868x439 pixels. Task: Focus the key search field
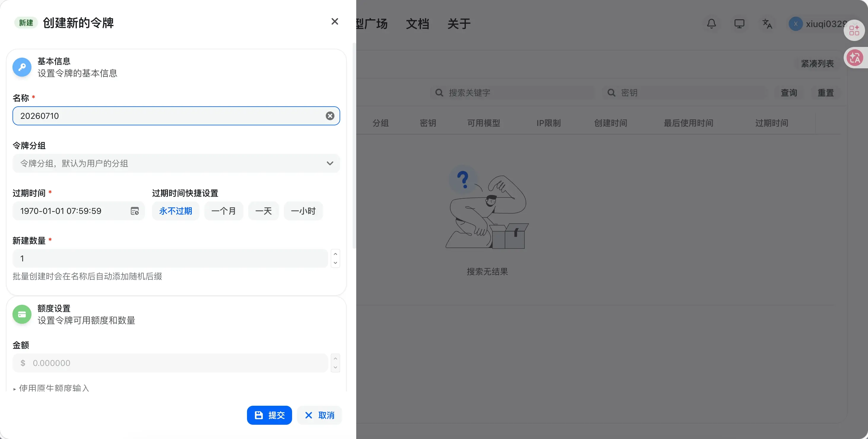[x=686, y=93]
